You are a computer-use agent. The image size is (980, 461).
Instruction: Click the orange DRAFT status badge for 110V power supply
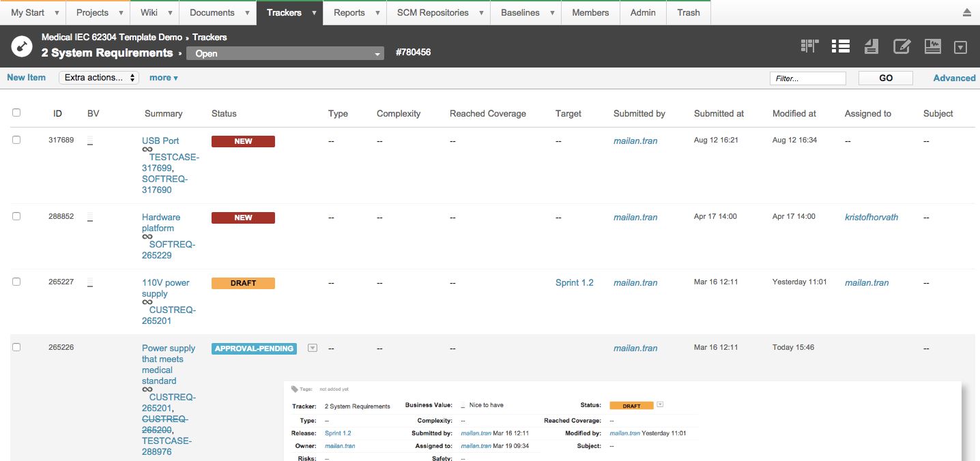pyautogui.click(x=243, y=283)
